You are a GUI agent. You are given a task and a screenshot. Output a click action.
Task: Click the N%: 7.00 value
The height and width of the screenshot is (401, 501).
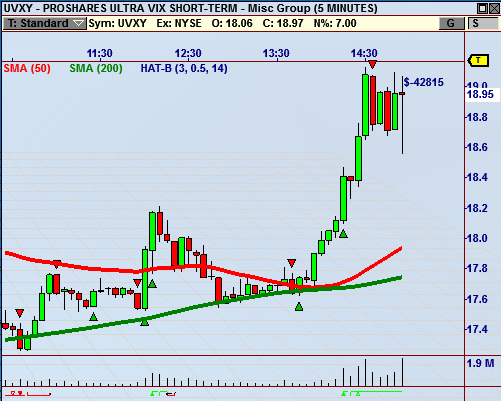pyautogui.click(x=335, y=23)
